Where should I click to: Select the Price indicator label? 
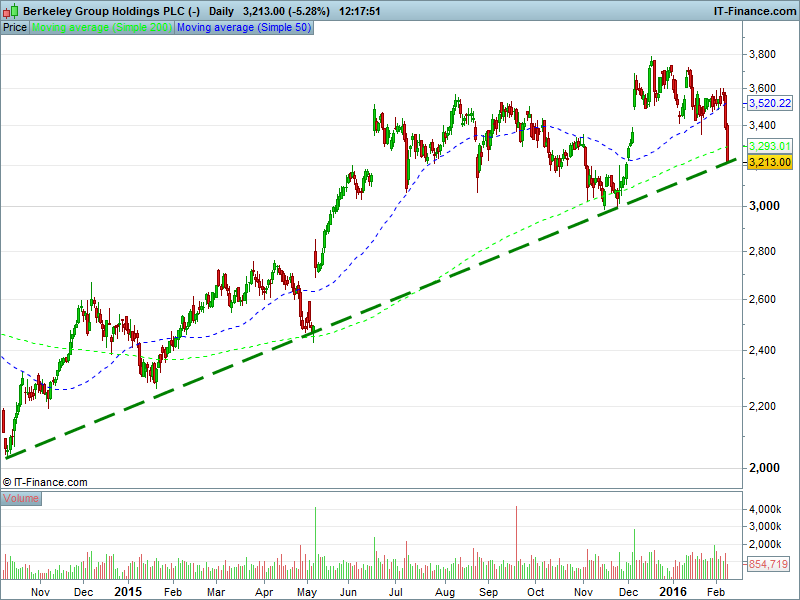(x=15, y=28)
